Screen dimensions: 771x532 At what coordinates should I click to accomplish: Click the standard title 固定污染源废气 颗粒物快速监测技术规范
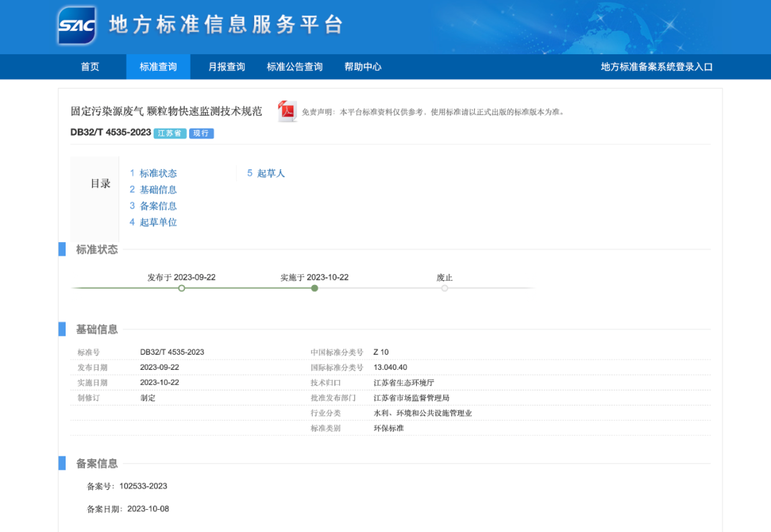pyautogui.click(x=166, y=111)
